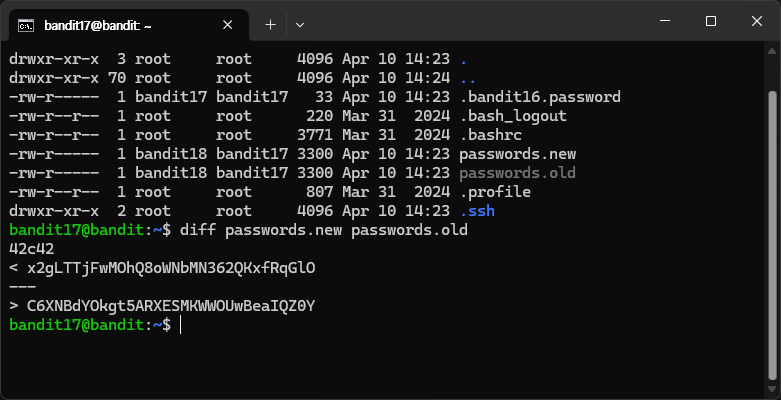The image size is (781, 400).
Task: Expand the new tab profile dropdown chevron
Action: pyautogui.click(x=299, y=25)
